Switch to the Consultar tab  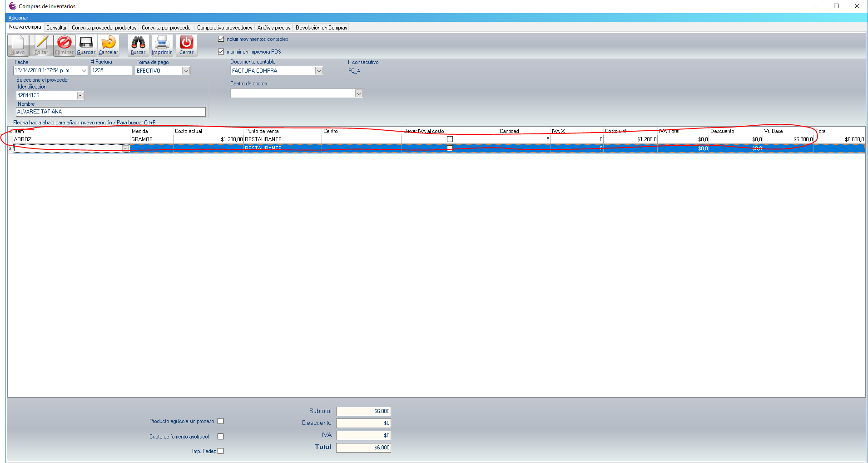tap(56, 28)
